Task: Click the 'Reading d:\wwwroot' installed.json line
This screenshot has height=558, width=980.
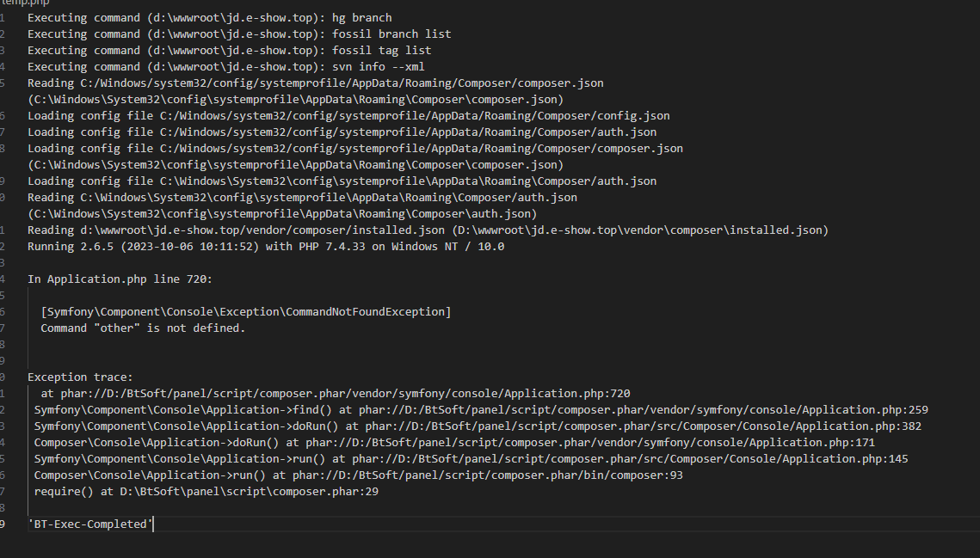Action: 428,230
